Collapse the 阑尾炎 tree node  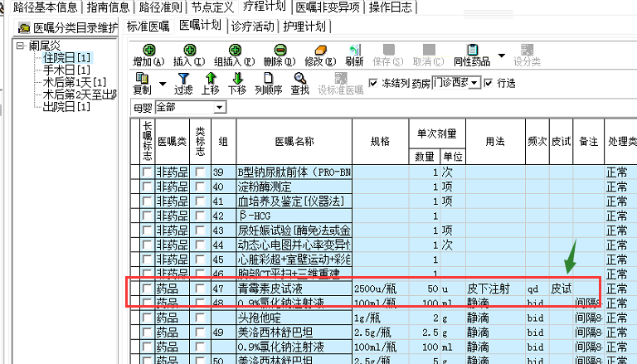[x=20, y=46]
